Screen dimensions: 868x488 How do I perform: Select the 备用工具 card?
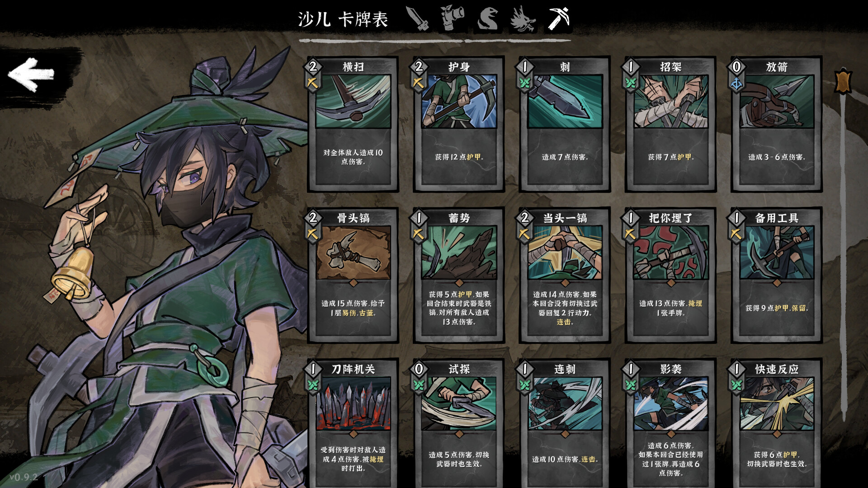[777, 275]
